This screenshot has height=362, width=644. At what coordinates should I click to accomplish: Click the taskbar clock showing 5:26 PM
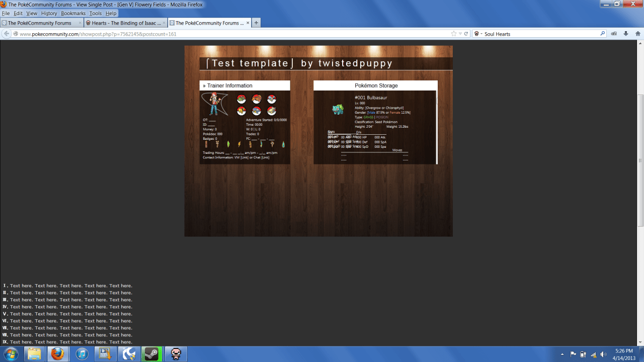624,354
